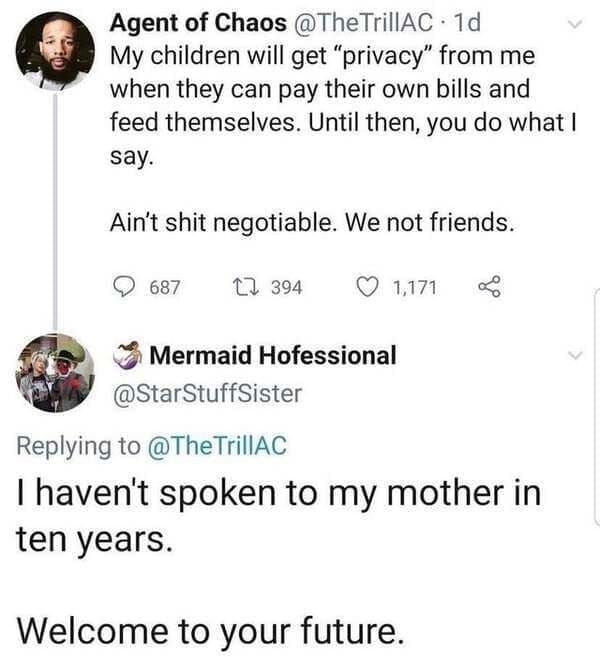Click @TheTrillAC in Replying to line
The height and width of the screenshot is (657, 600).
click(x=218, y=446)
